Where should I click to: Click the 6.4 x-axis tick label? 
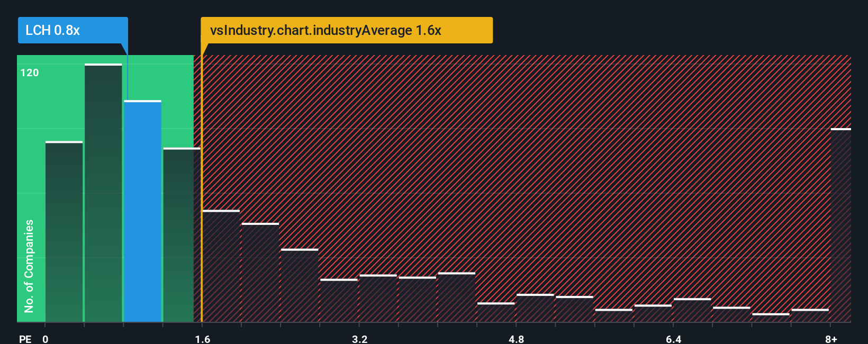pyautogui.click(x=674, y=339)
